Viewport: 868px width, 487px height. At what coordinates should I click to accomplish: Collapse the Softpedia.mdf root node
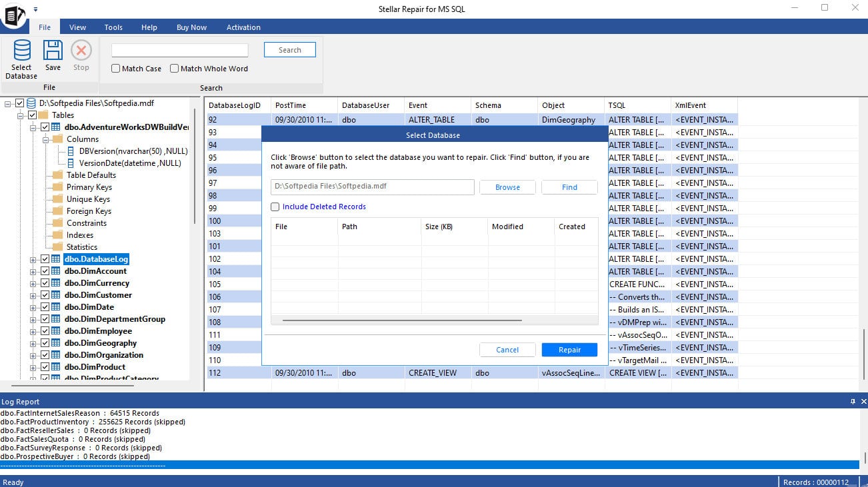pos(8,103)
